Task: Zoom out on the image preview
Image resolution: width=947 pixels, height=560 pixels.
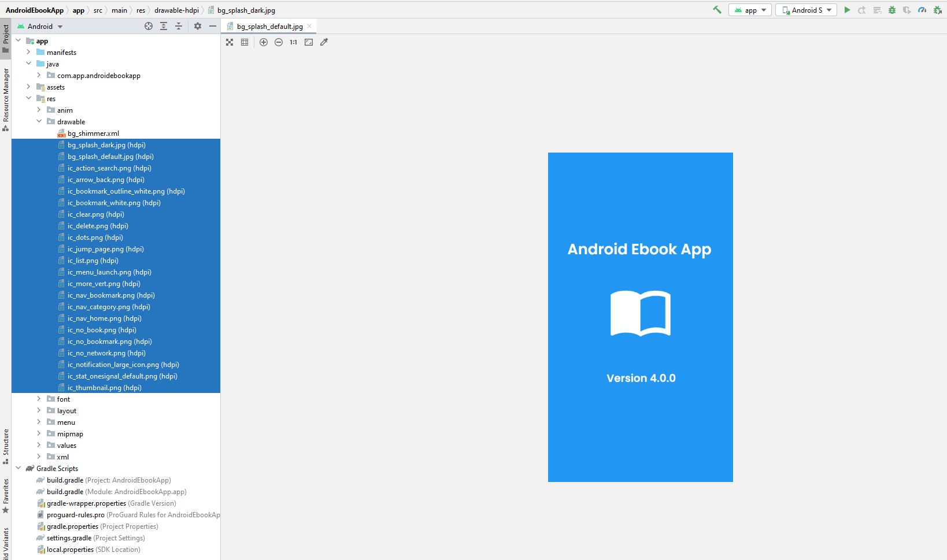Action: (279, 42)
